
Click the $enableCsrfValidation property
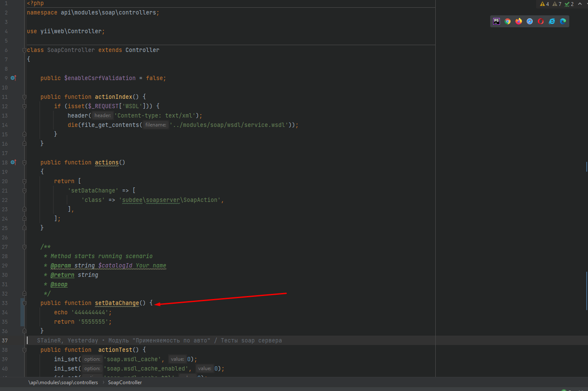tap(100, 78)
